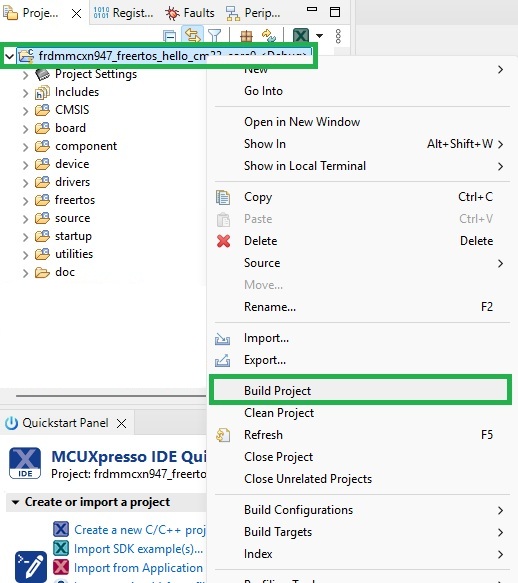The height and width of the screenshot is (583, 518).
Task: Expand the Includes node
Action: click(x=25, y=93)
